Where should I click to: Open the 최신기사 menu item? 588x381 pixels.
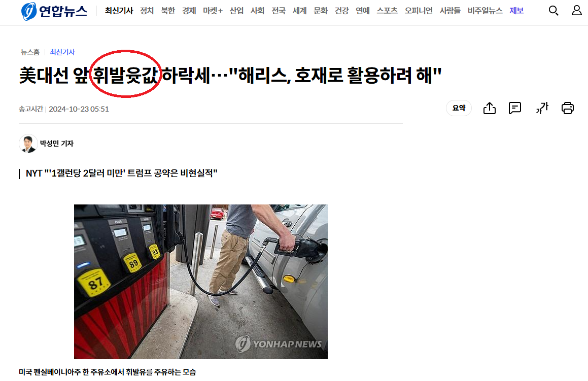(x=119, y=11)
